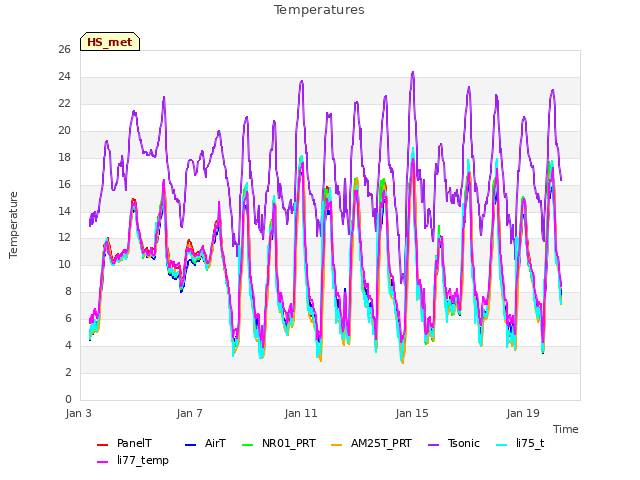The height and width of the screenshot is (480, 640).
Task: Click the highest Tsonic peak near Jan 15
Action: [413, 73]
